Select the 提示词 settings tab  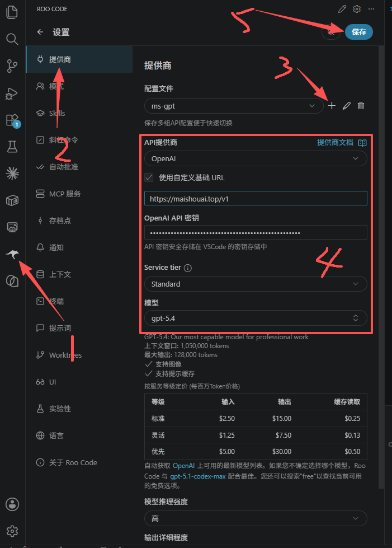click(79, 328)
